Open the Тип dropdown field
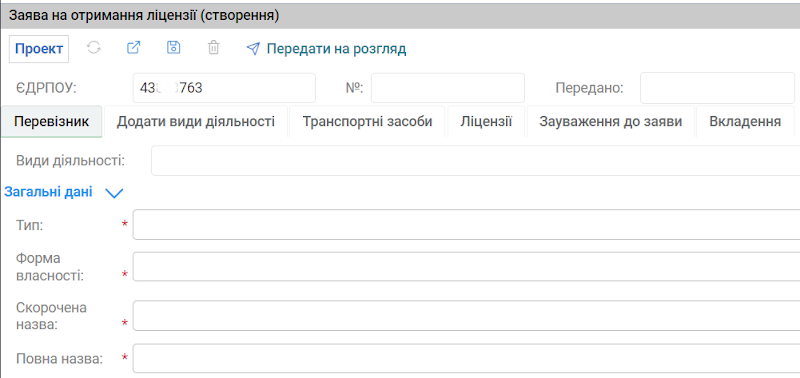Image resolution: width=800 pixels, height=378 pixels. pyautogui.click(x=466, y=224)
